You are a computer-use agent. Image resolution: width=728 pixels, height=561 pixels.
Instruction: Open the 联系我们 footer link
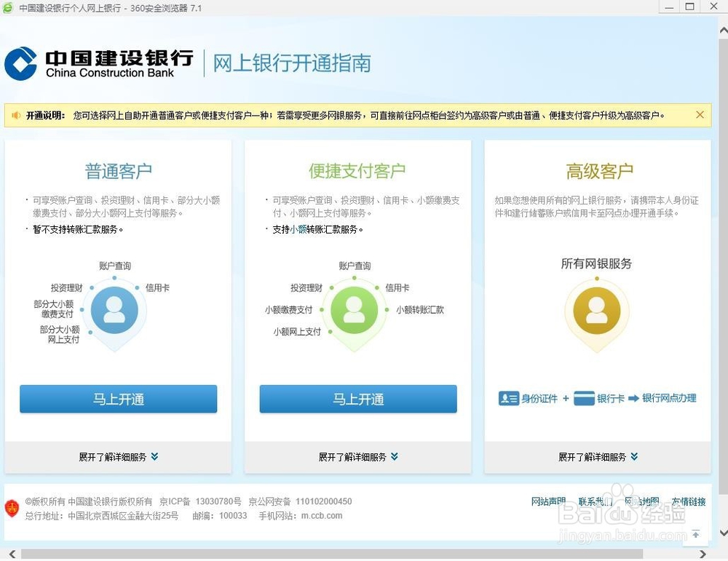pos(596,501)
